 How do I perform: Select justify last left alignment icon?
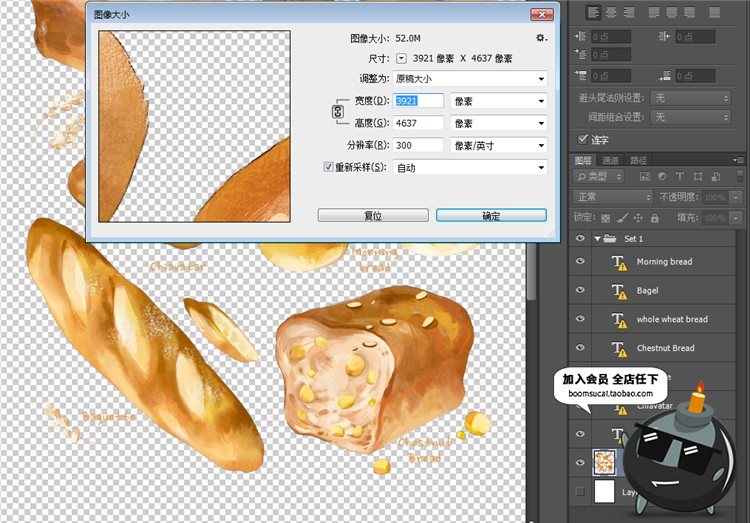click(653, 12)
